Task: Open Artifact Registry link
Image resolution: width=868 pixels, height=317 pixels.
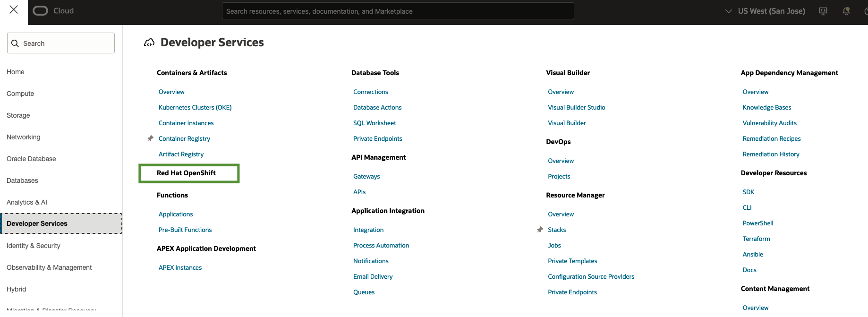Action: pyautogui.click(x=181, y=154)
